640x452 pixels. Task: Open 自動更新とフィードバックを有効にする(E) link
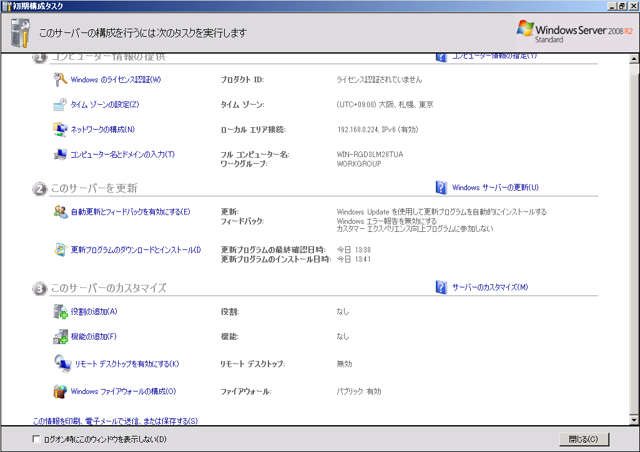[x=131, y=212]
